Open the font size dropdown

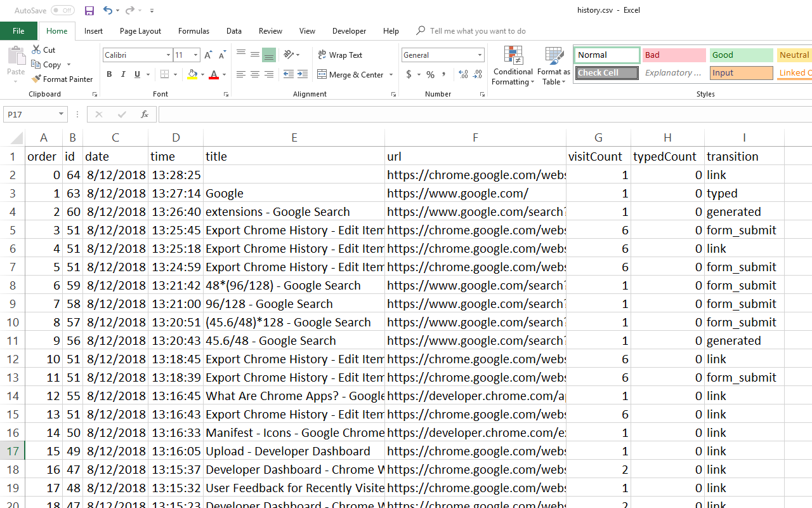pyautogui.click(x=195, y=55)
